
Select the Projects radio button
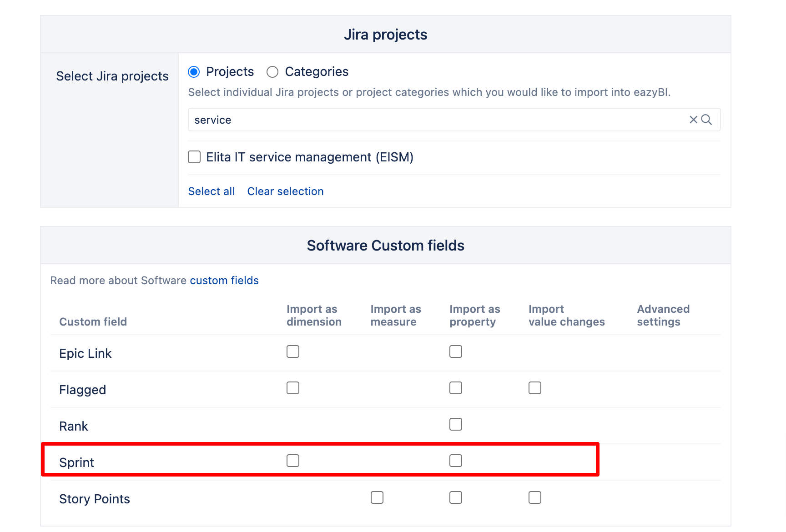coord(194,71)
